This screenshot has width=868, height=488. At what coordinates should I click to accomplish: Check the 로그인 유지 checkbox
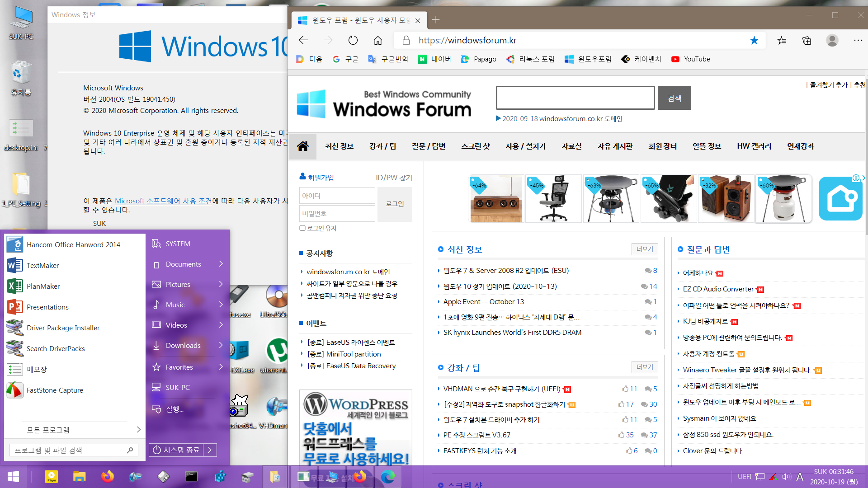(302, 228)
